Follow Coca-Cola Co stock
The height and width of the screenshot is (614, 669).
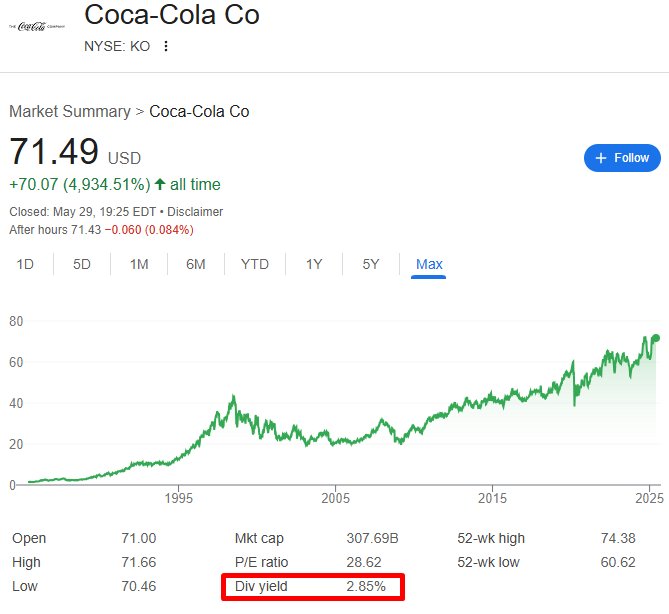tap(622, 158)
